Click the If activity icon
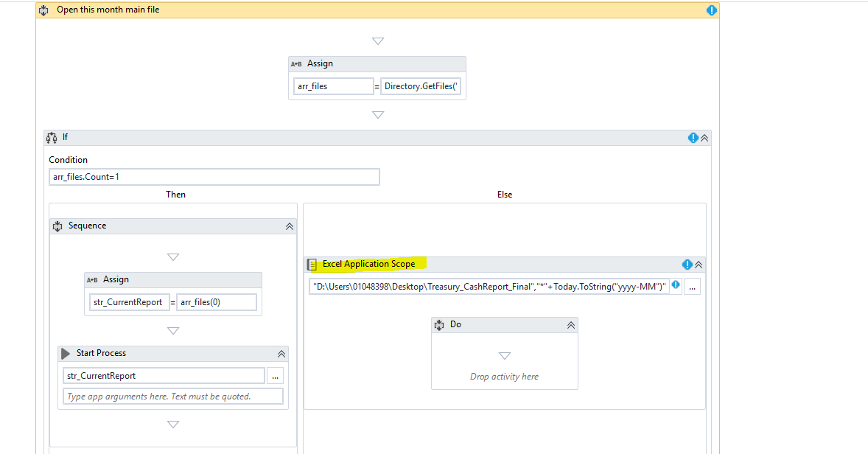 [x=52, y=137]
